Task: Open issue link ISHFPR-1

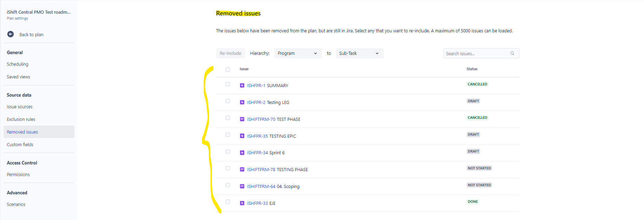Action: (x=256, y=85)
